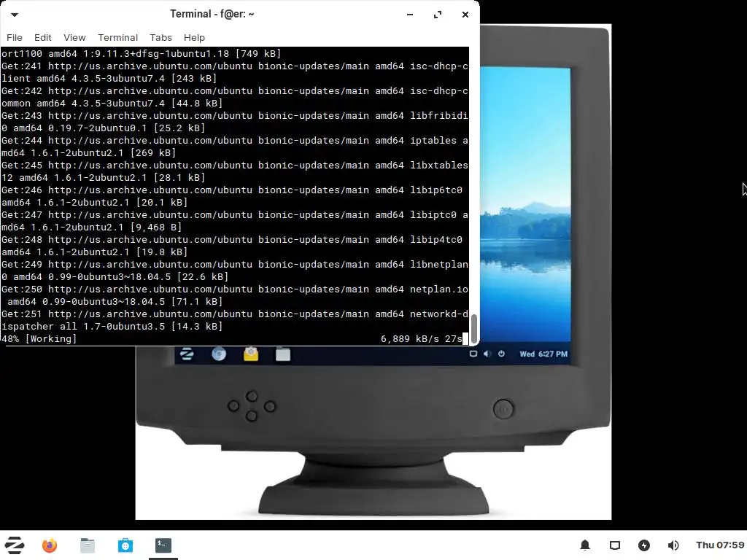This screenshot has width=747, height=560.
Task: Click the 'Get:243' libfribidi line
Action: pyautogui.click(x=234, y=122)
